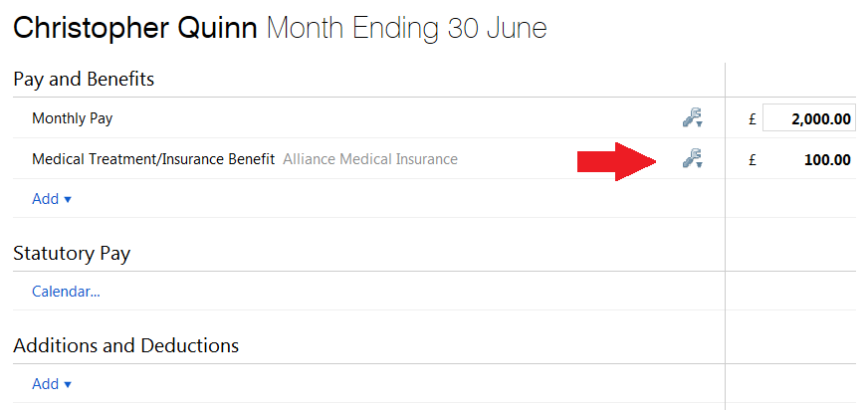Click the Alliance Medical Insurance description text
868x410 pixels.
[370, 159]
